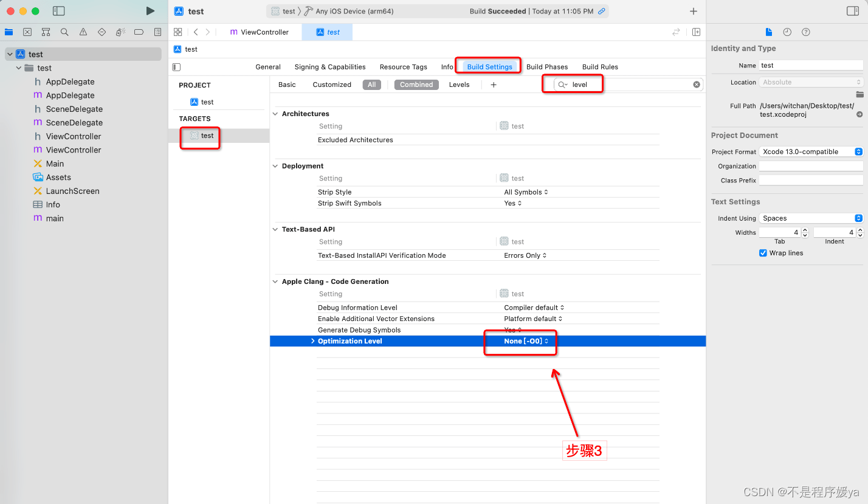This screenshot has height=504, width=868.
Task: Expand the Optimization Level row
Action: (313, 341)
